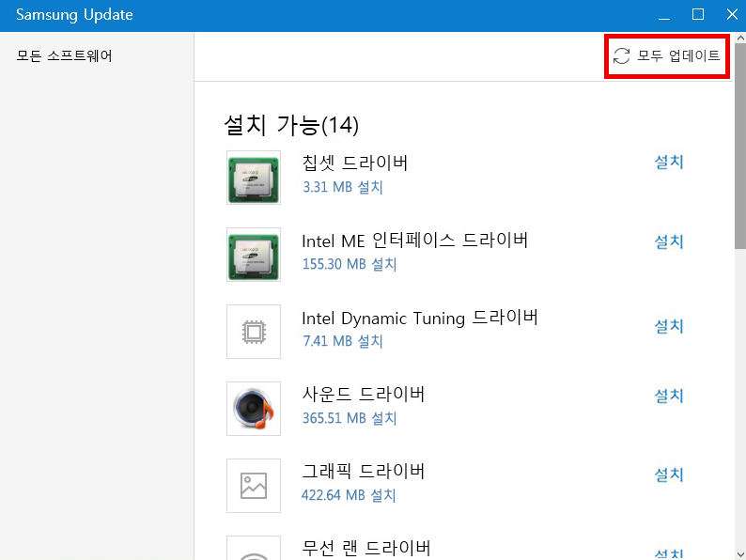Select the 칩셋 드라이버 title text
This screenshot has width=746, height=560.
pos(355,163)
